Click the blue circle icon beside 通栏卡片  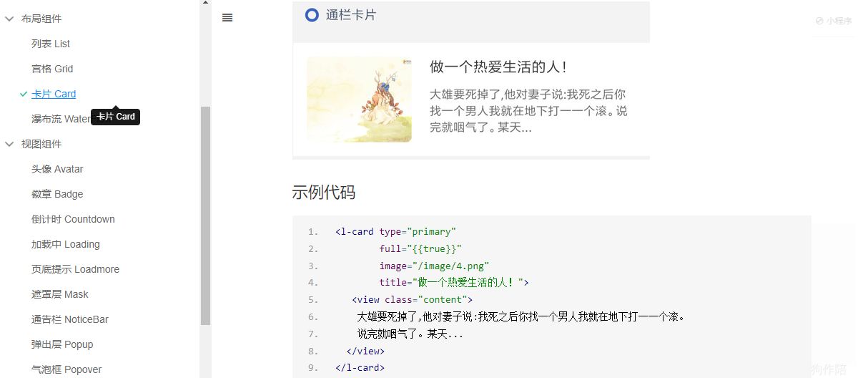coord(312,14)
